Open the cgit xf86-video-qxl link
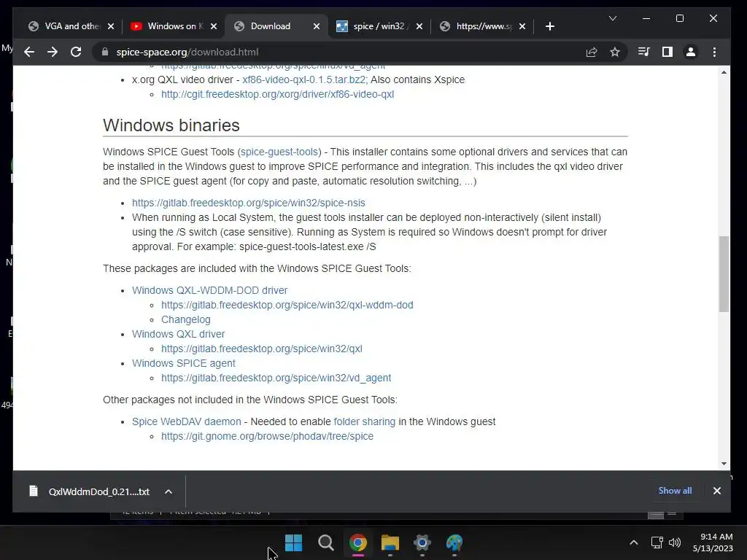Image resolution: width=747 pixels, height=560 pixels. (277, 94)
